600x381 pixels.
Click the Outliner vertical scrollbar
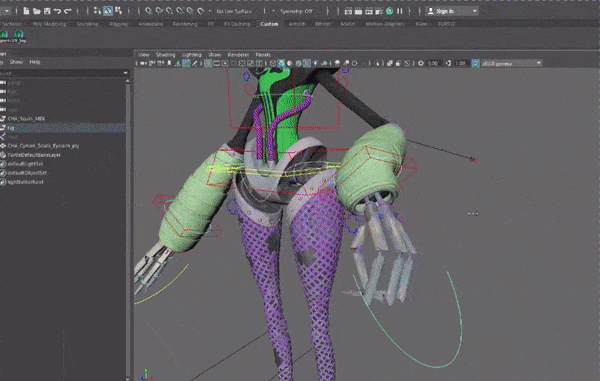click(x=128, y=230)
